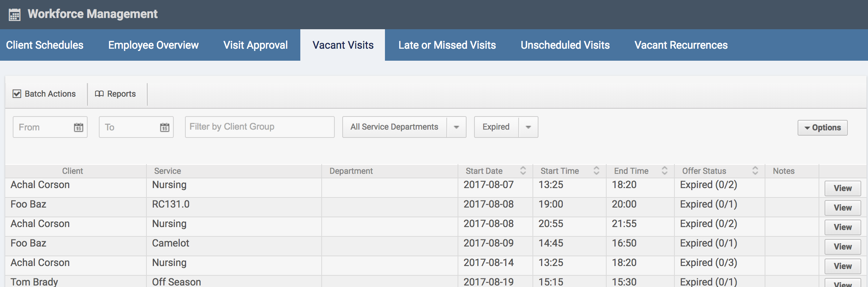Click the Workforce Management calendar icon

coord(15,15)
